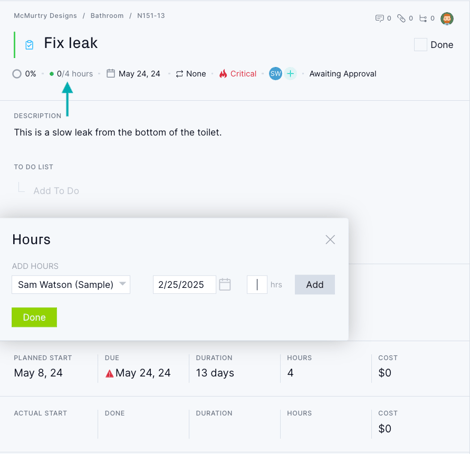Click the recurrence icon beside None
This screenshot has height=454, width=470.
tap(180, 74)
